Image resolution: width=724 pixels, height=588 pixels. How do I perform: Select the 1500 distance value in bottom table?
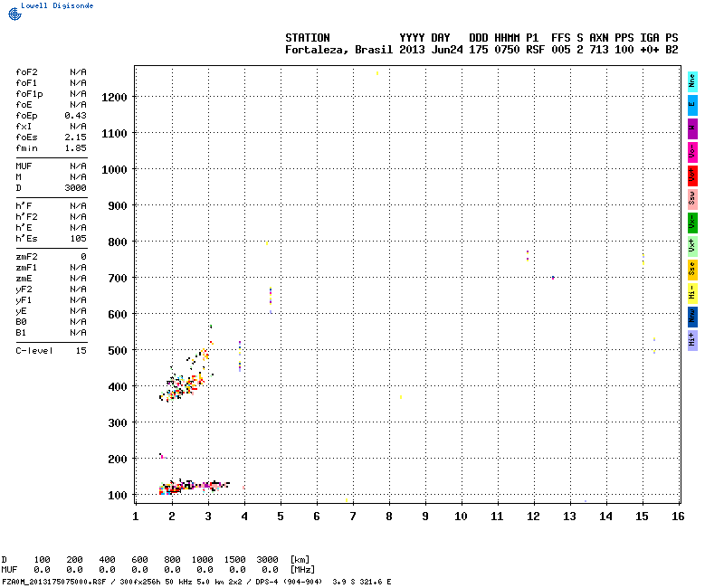[234, 560]
